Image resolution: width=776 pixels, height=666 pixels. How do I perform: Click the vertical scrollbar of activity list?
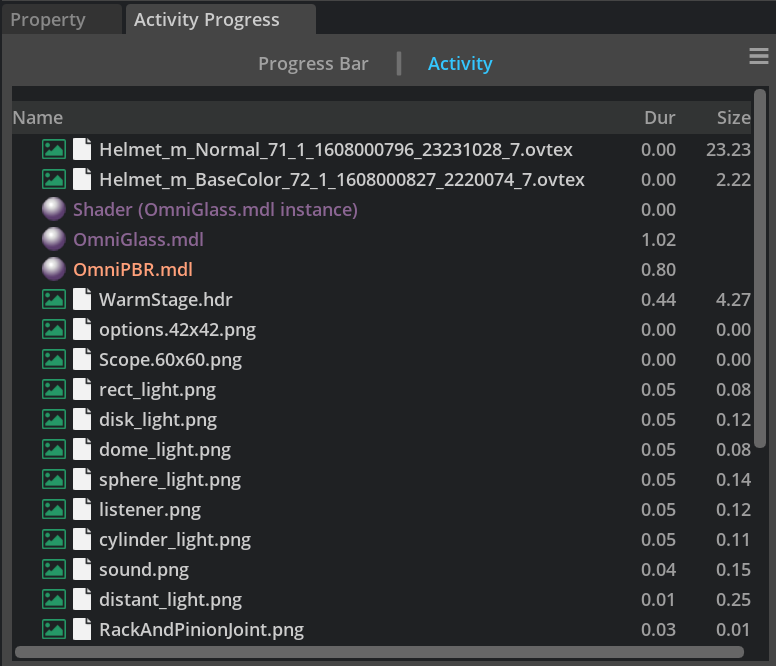pos(760,270)
